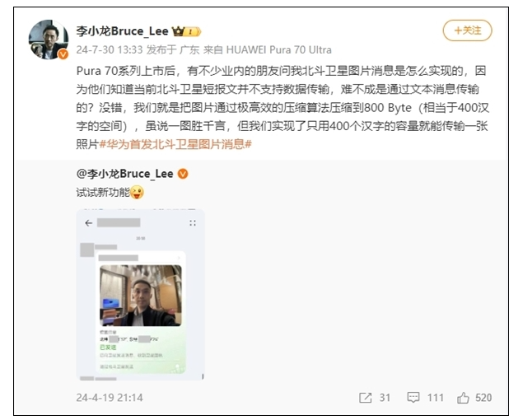Click the repost share icon
The image size is (523, 420).
click(365, 398)
